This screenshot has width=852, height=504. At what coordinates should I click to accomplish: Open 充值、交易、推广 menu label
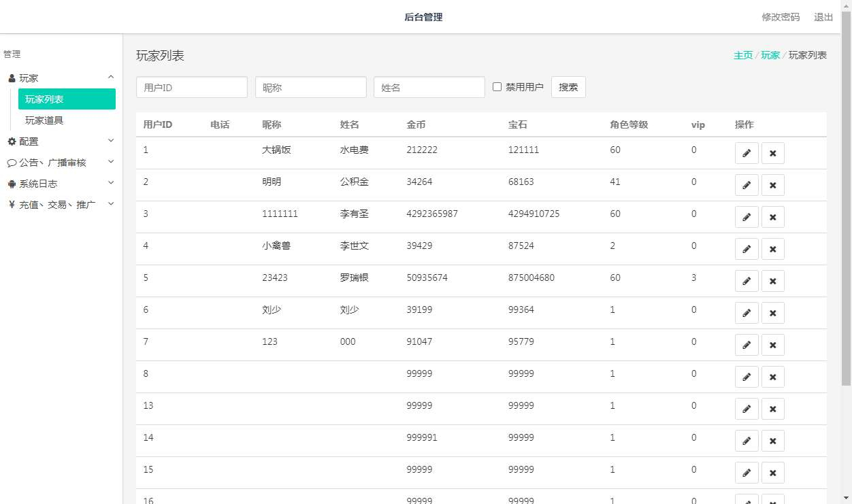(57, 205)
